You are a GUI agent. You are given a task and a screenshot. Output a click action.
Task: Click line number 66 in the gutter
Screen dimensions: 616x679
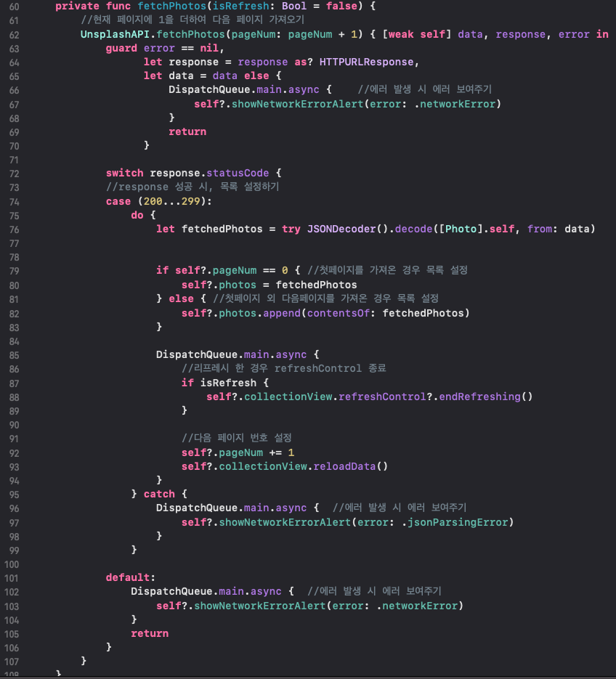click(x=15, y=91)
